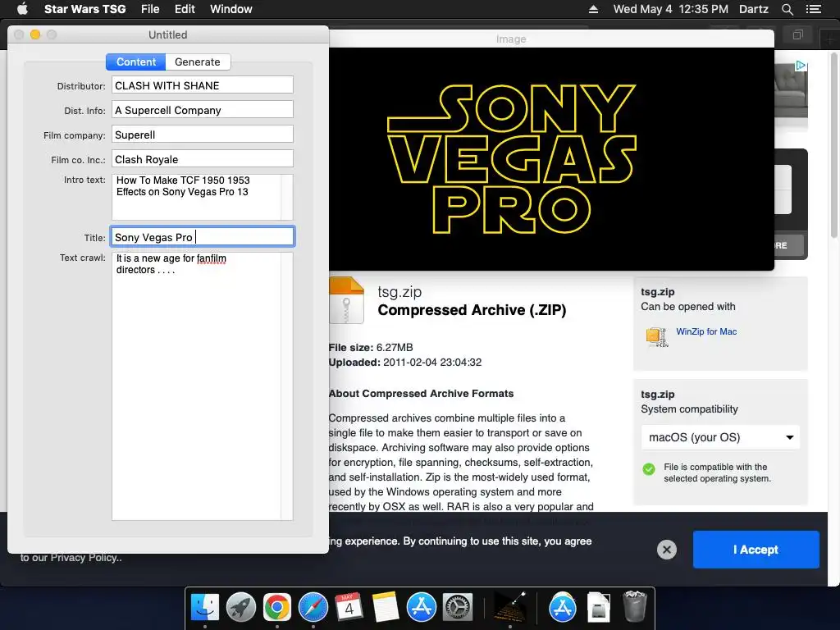
Task: Click the date and time in menu bar
Action: [671, 9]
